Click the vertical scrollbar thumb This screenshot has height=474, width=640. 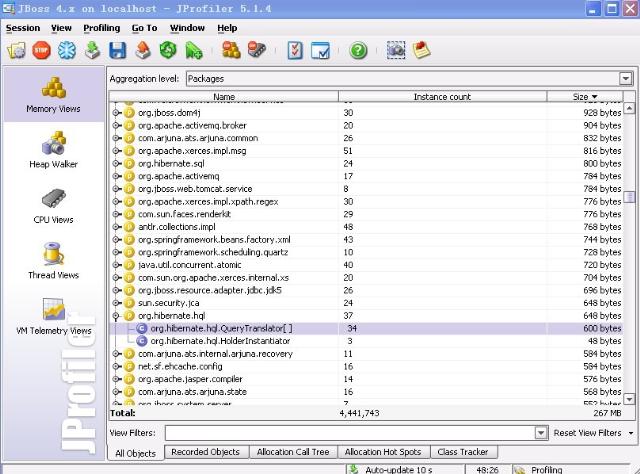[x=629, y=198]
